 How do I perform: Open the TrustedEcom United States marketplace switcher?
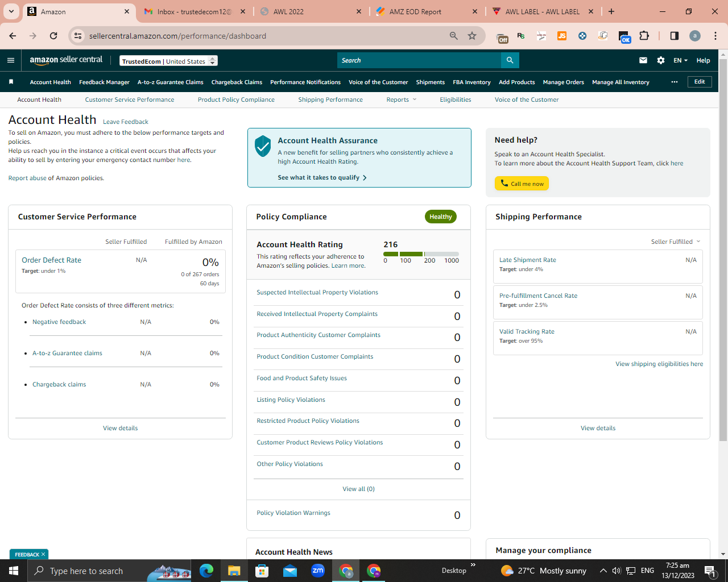click(x=169, y=61)
